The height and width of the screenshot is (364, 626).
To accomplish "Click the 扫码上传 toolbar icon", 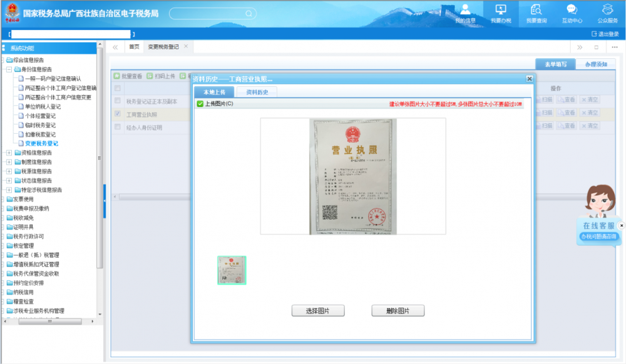I will tap(150, 76).
